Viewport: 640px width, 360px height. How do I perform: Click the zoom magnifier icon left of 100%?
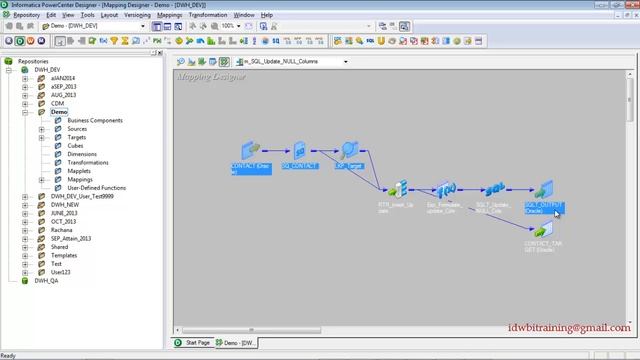(215, 26)
